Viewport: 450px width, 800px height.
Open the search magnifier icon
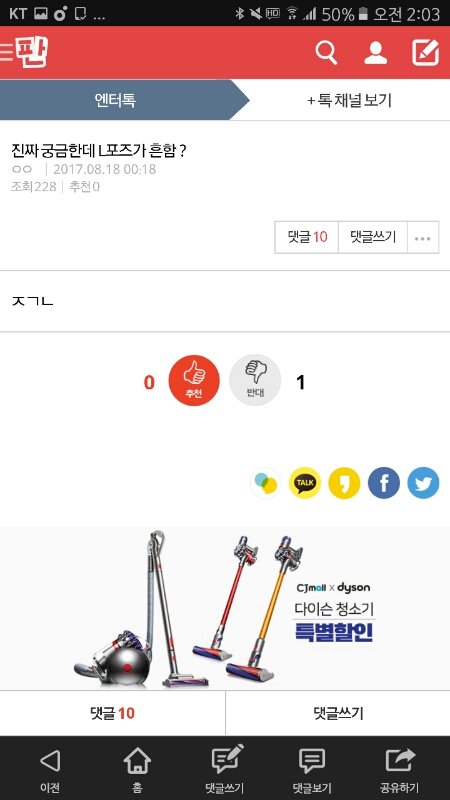(327, 52)
